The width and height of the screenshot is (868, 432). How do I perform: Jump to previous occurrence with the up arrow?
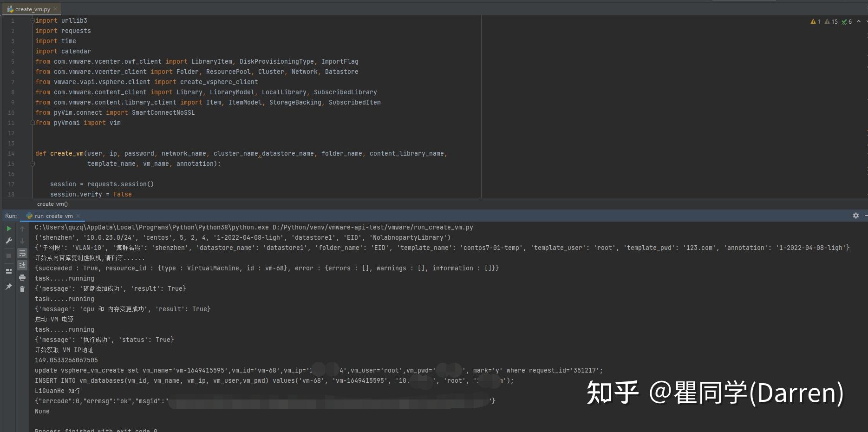tap(22, 229)
